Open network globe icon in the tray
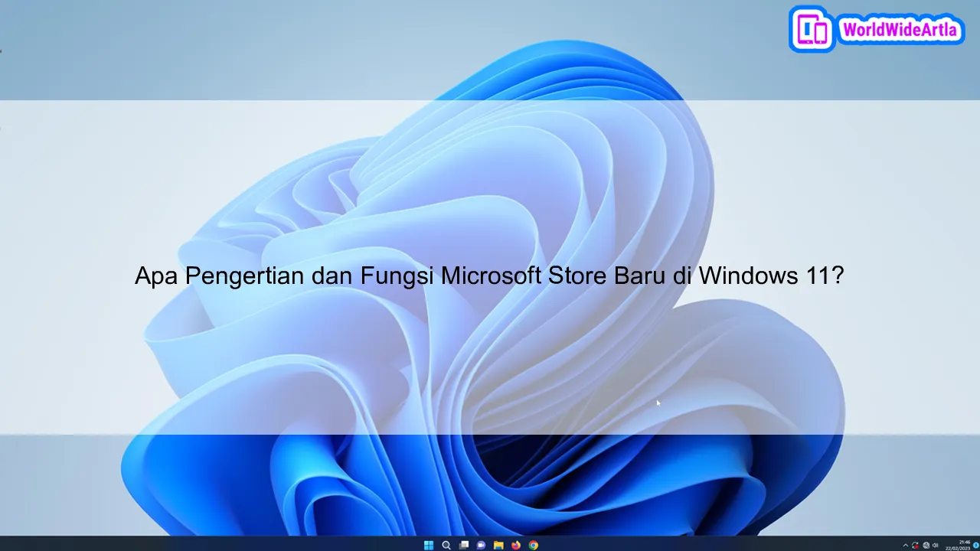Screen dimensions: 980x551 coord(926,546)
